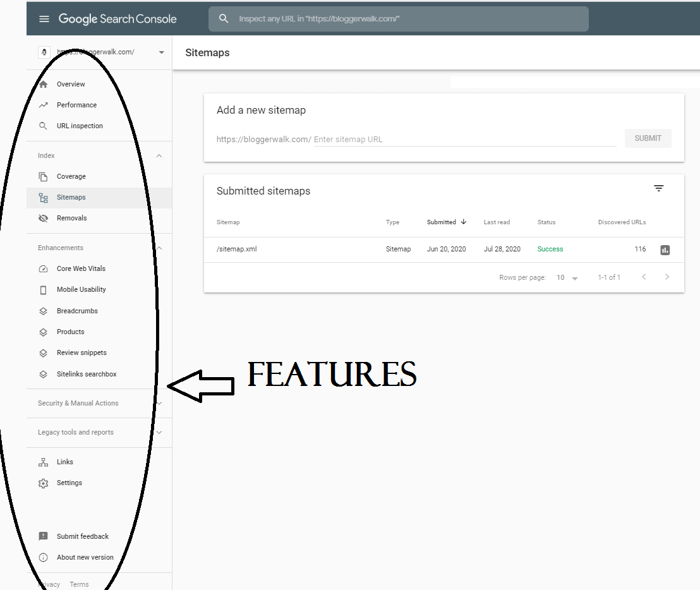Click the Google Search Console logo
The height and width of the screenshot is (590, 700).
coord(118,19)
